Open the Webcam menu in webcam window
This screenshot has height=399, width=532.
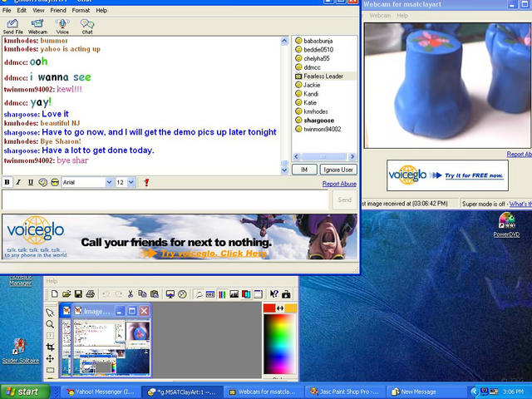380,16
